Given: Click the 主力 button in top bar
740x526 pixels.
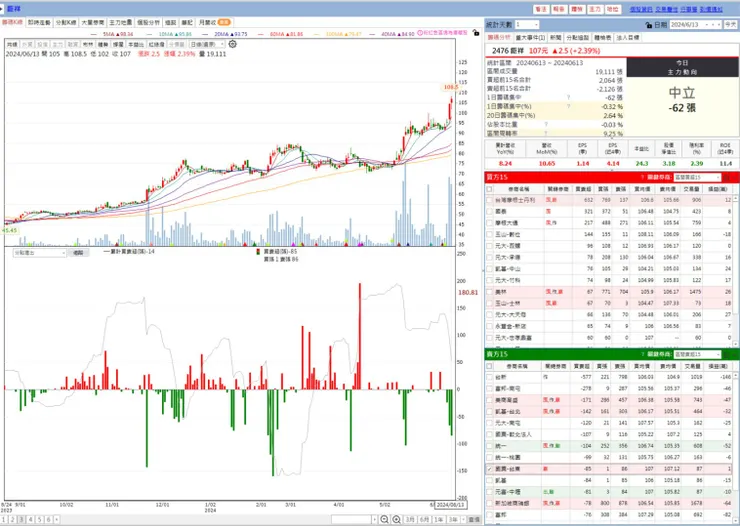Looking at the screenshot, I should point(595,9).
